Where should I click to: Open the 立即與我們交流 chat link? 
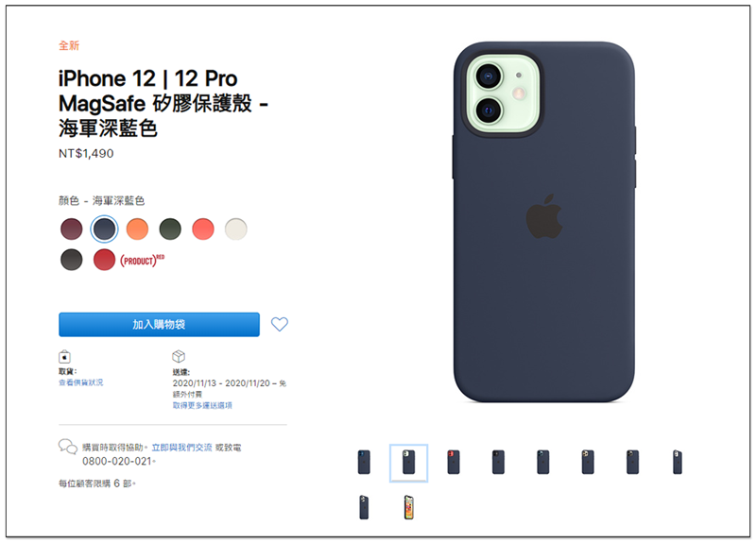point(181,448)
